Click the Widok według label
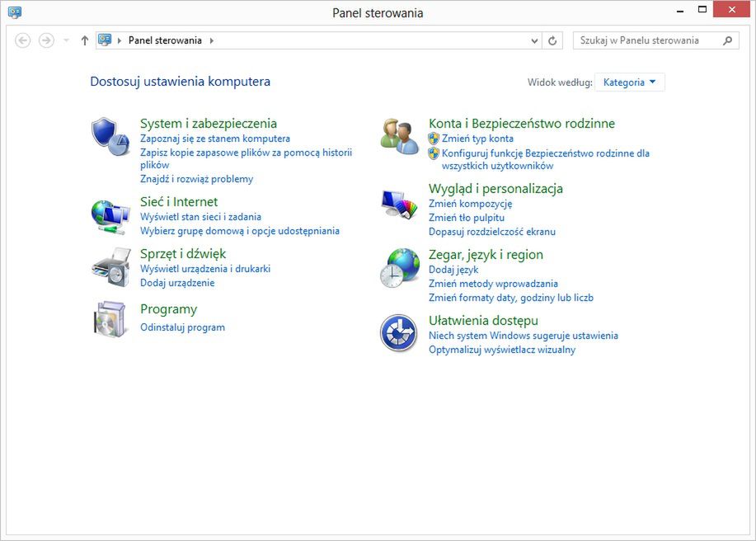The height and width of the screenshot is (541, 756). click(560, 82)
